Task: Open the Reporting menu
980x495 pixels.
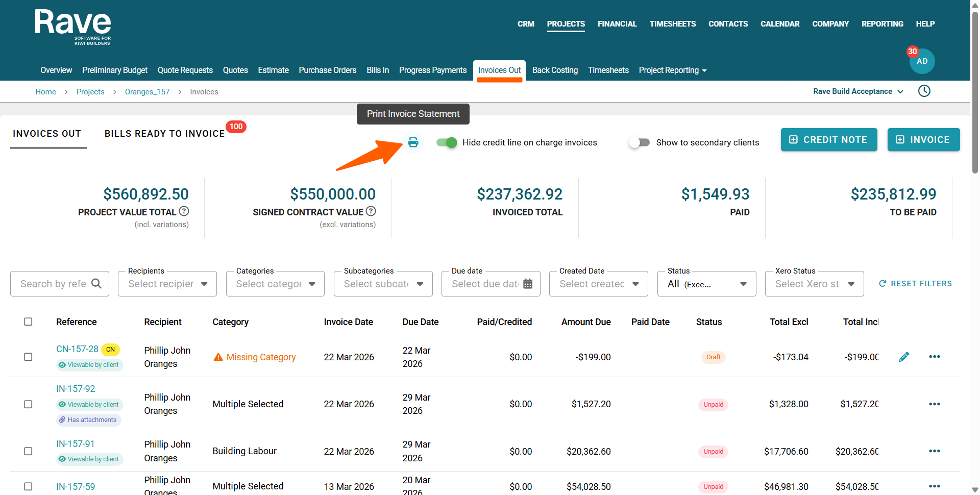Action: pyautogui.click(x=883, y=24)
